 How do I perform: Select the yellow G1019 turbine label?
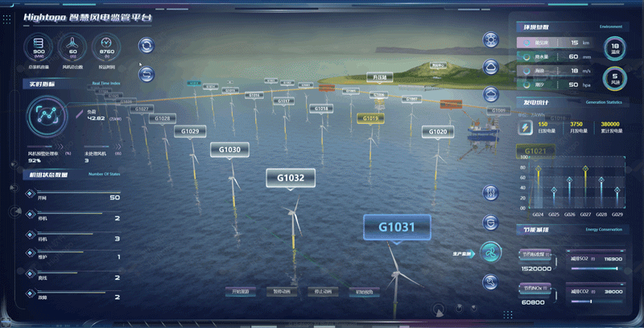[x=370, y=118]
